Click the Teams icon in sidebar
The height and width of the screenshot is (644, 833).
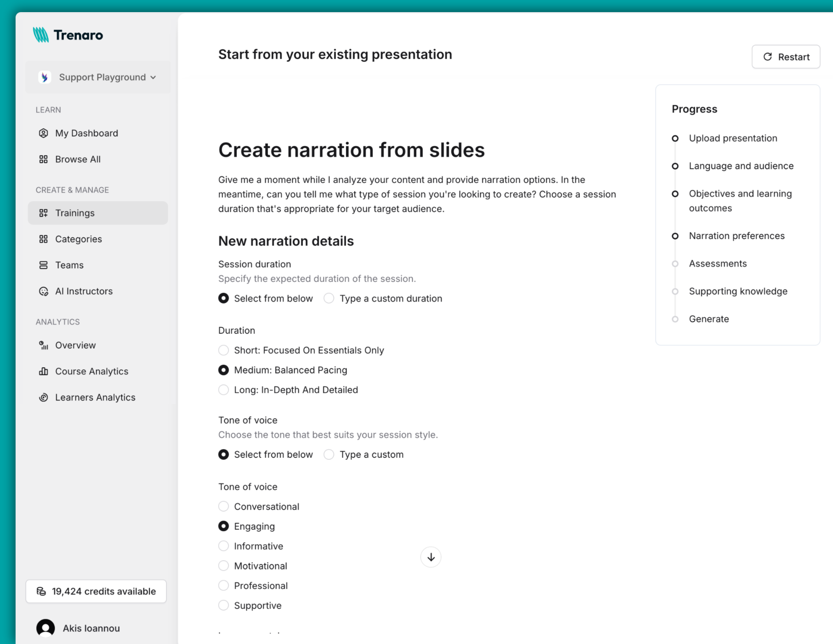(x=44, y=265)
